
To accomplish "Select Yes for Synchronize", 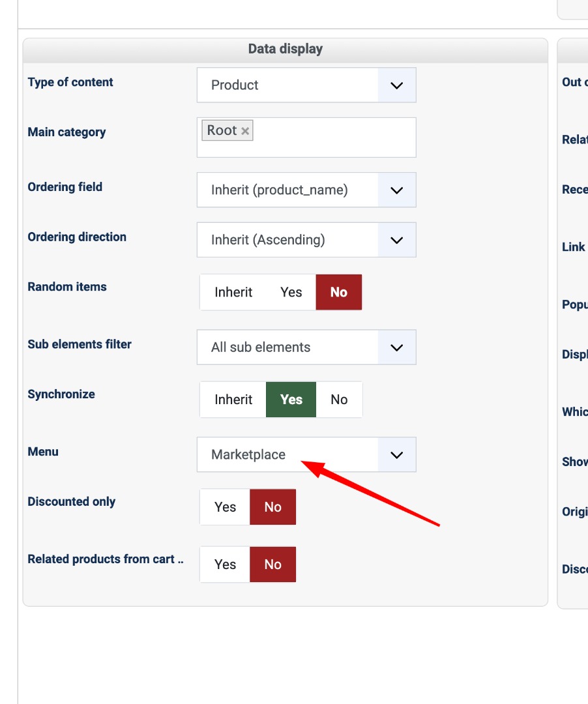I will 291,400.
